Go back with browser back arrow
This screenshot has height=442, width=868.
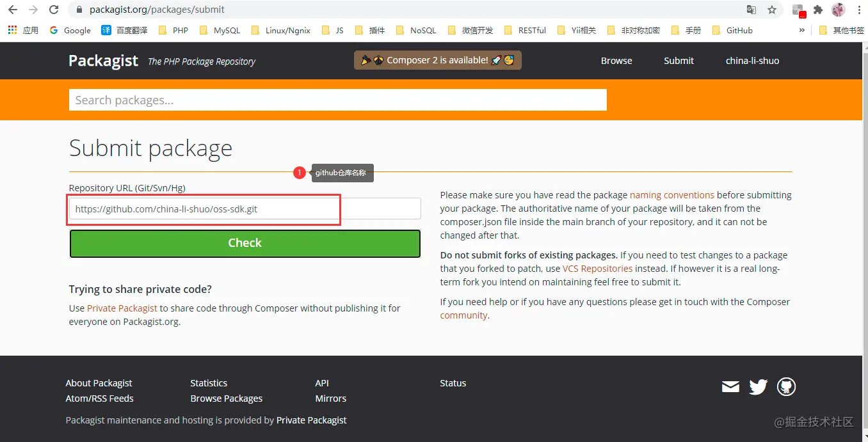tap(13, 10)
